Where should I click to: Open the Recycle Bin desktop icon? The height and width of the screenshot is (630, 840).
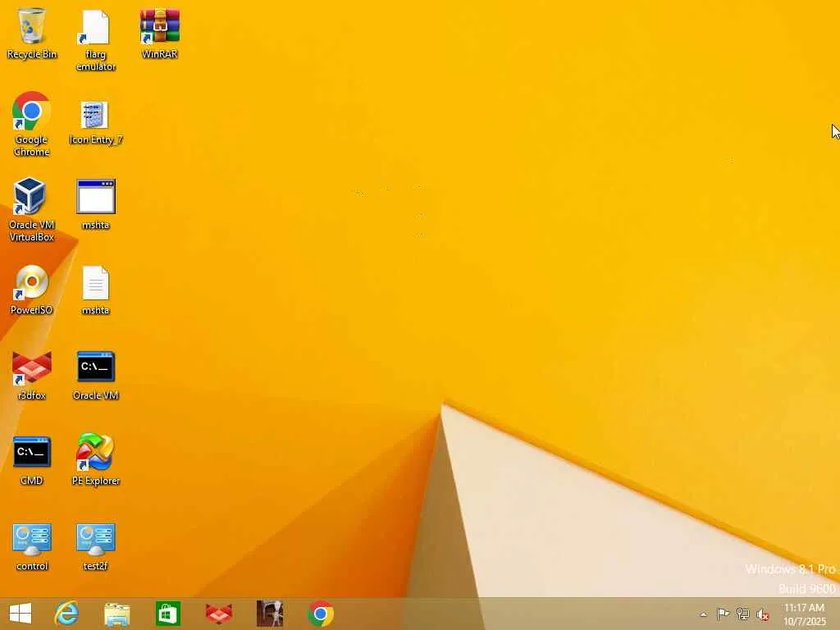[x=32, y=33]
